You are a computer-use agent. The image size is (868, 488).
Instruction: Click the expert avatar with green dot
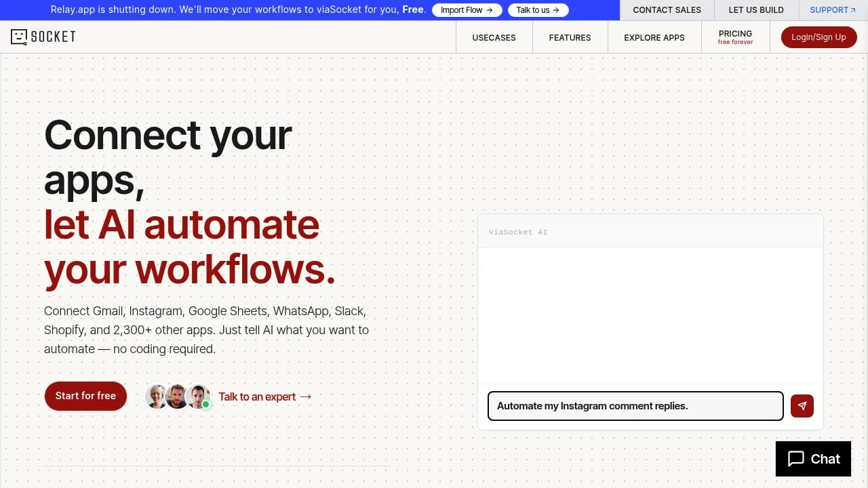tap(198, 396)
